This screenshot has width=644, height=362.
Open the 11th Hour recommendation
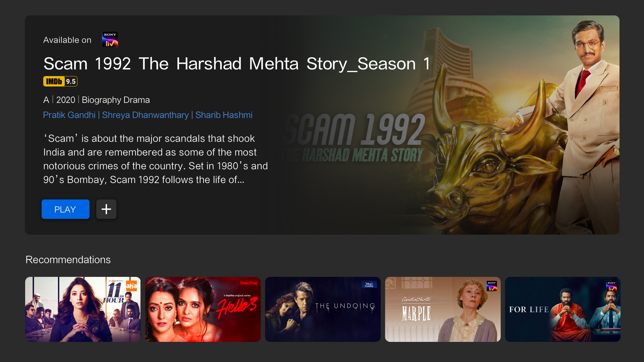(83, 309)
